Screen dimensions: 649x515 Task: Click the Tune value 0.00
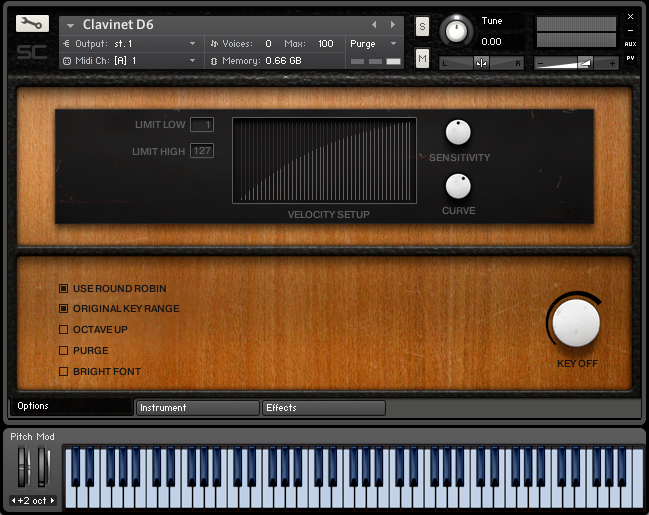point(491,41)
